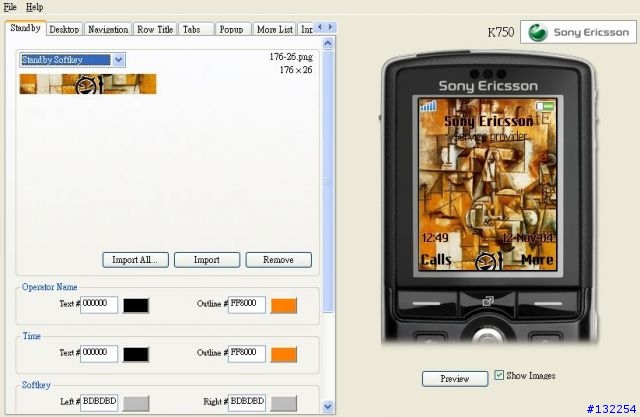
Task: Open the File menu
Action: click(x=10, y=7)
